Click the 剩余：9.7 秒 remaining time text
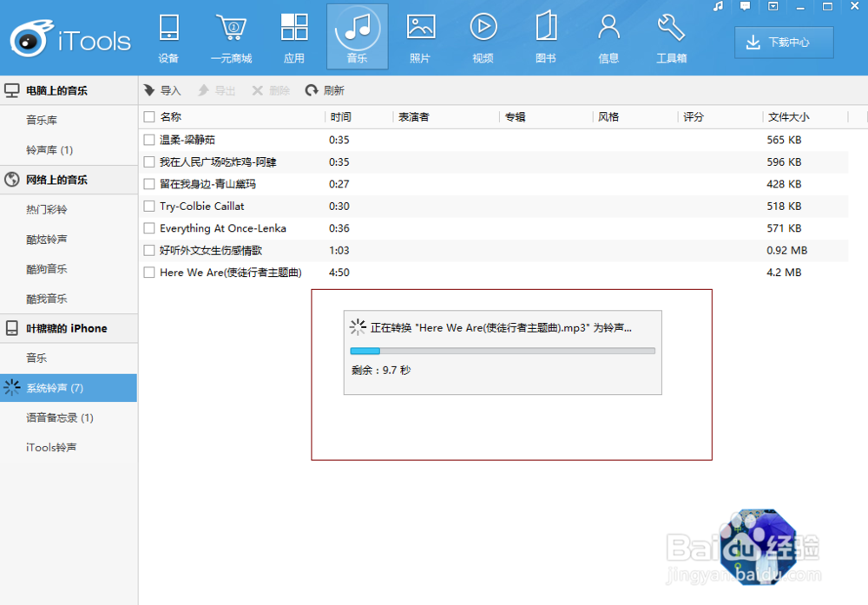868x605 pixels. [381, 371]
